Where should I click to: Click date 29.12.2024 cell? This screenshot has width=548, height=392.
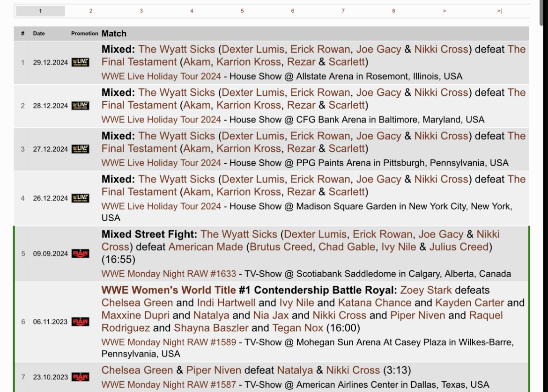click(x=50, y=63)
